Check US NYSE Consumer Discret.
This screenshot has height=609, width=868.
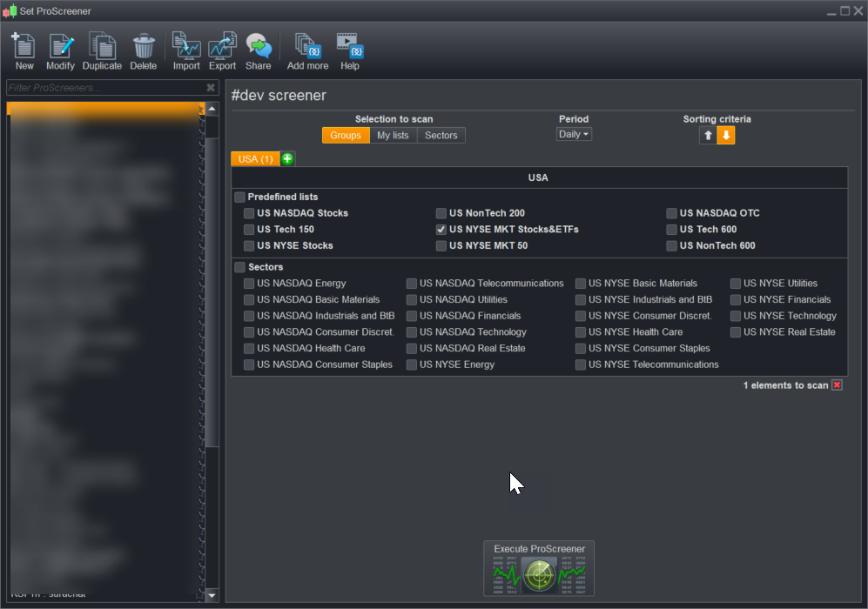point(581,316)
